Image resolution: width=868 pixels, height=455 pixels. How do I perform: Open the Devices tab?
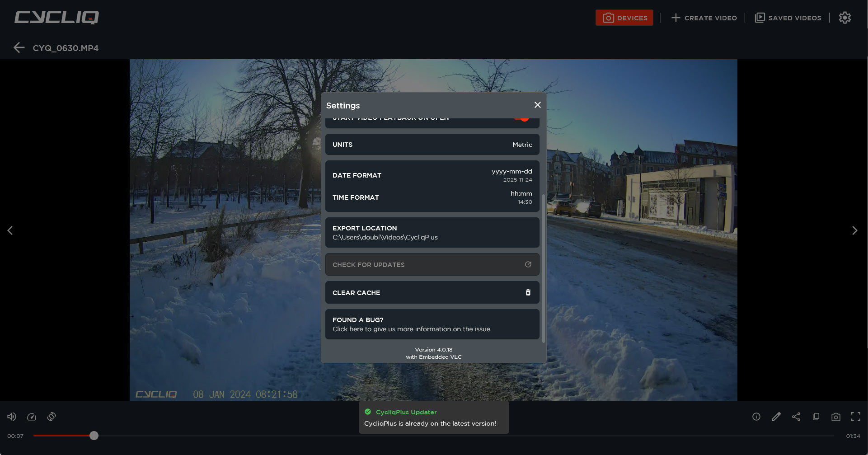click(x=624, y=18)
